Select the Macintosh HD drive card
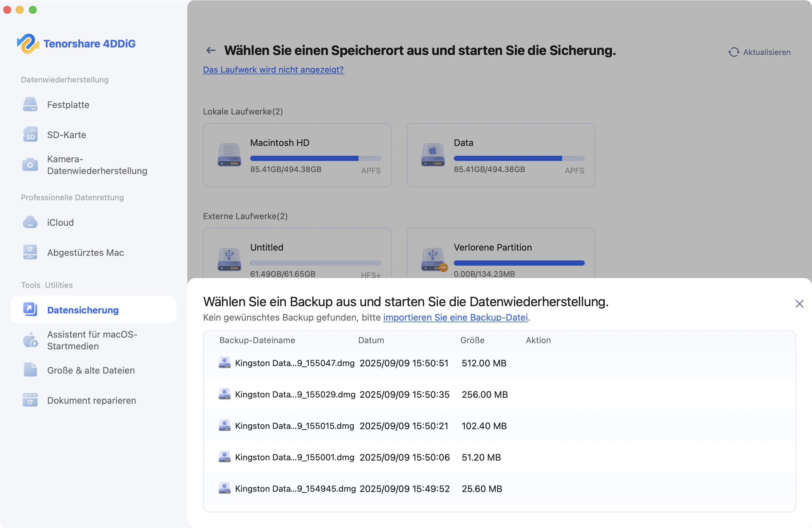812x528 pixels. pos(297,155)
